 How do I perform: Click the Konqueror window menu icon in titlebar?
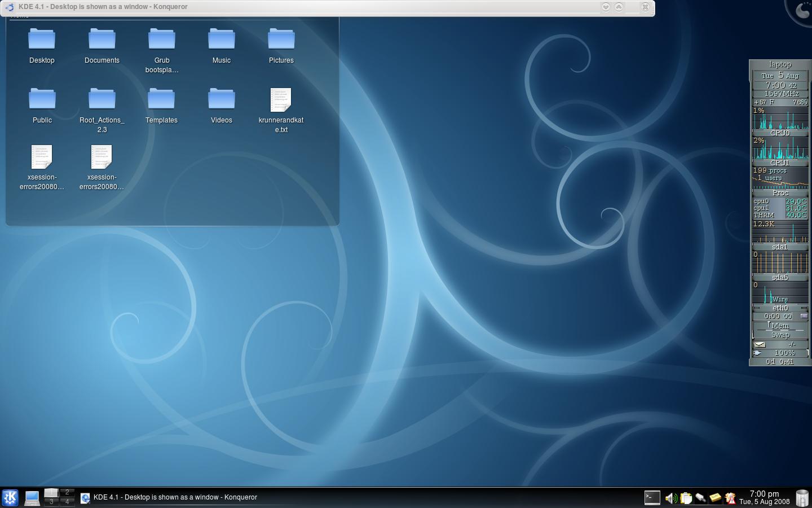(10, 7)
